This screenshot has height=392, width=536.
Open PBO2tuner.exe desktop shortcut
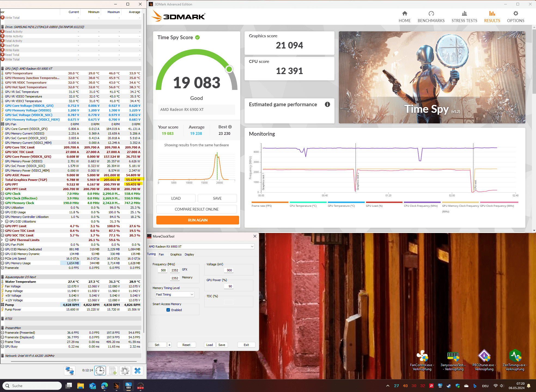pos(484,360)
